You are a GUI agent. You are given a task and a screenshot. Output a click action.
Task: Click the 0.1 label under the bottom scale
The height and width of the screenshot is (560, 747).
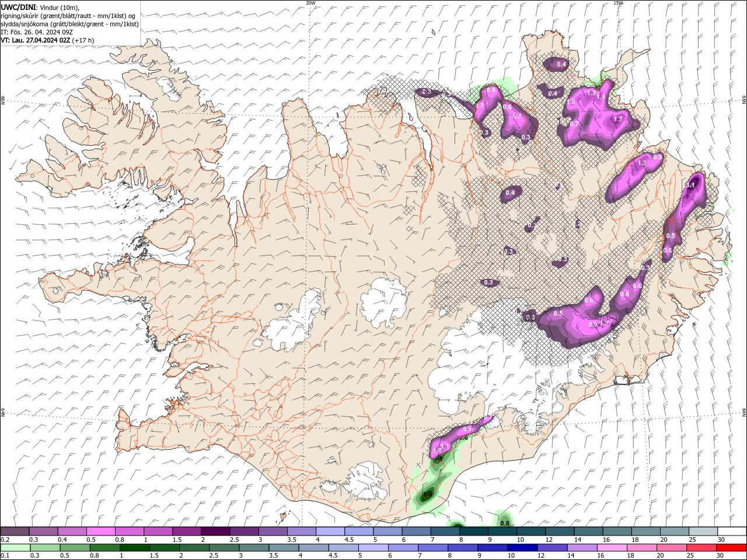(x=5, y=556)
